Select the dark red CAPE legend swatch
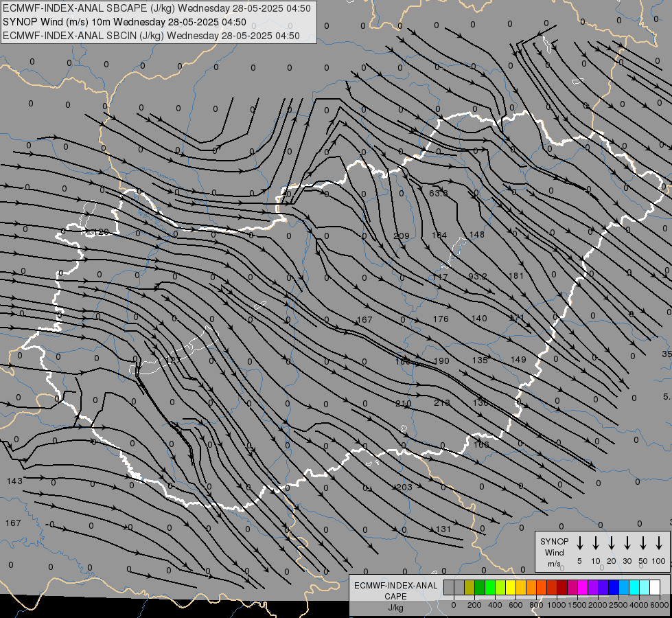This screenshot has height=618, width=672. coord(562,588)
